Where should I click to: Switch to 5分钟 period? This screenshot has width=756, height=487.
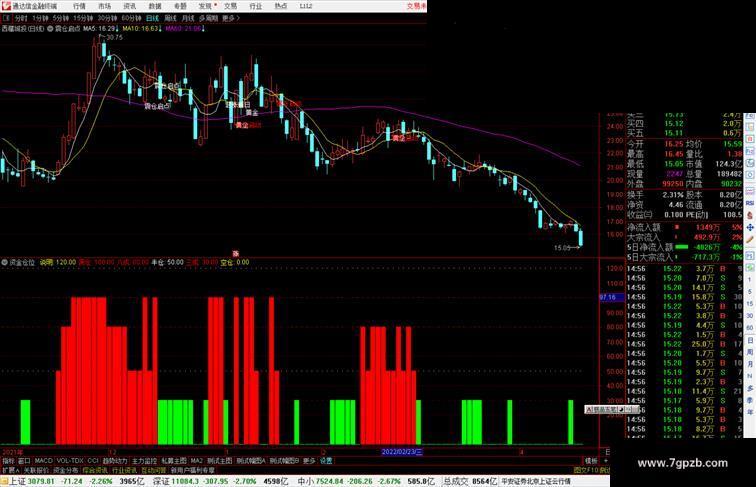(61, 18)
